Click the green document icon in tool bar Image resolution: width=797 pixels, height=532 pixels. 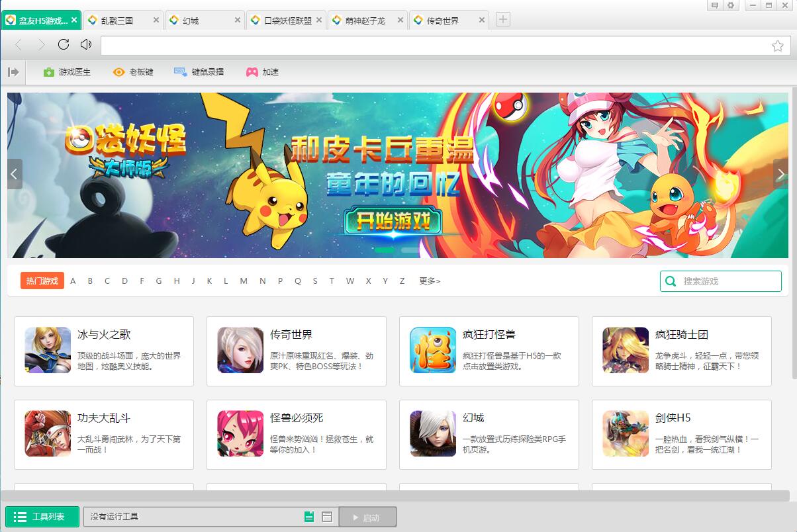pos(308,517)
